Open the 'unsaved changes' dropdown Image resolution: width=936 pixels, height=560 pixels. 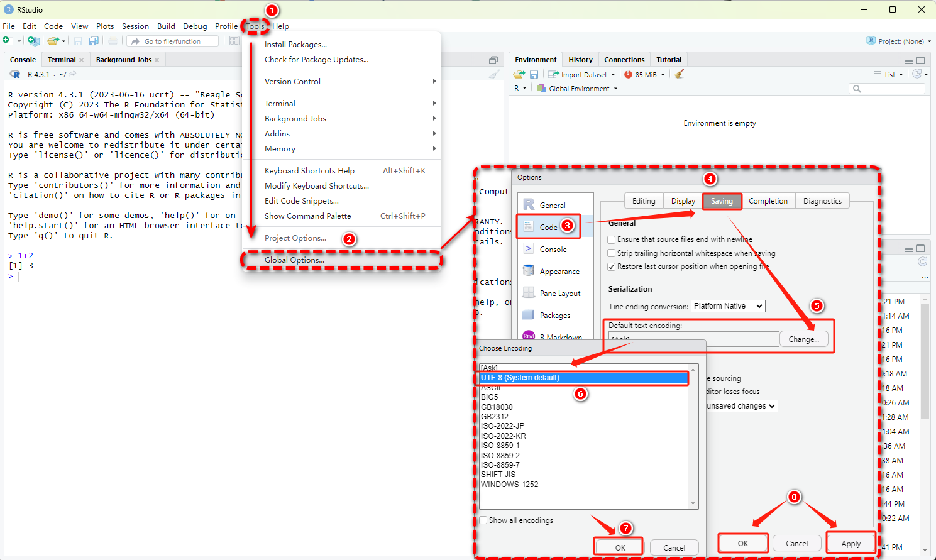(742, 406)
